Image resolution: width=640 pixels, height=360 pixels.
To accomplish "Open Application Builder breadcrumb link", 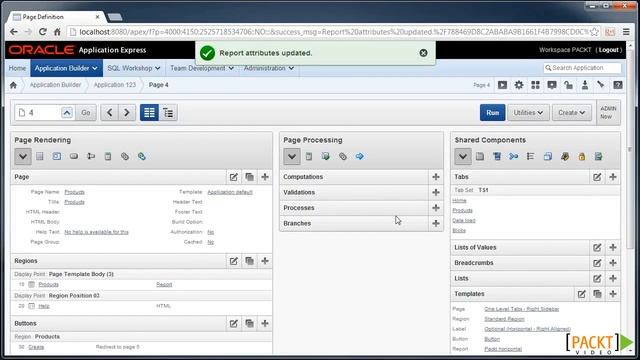I will [x=55, y=85].
